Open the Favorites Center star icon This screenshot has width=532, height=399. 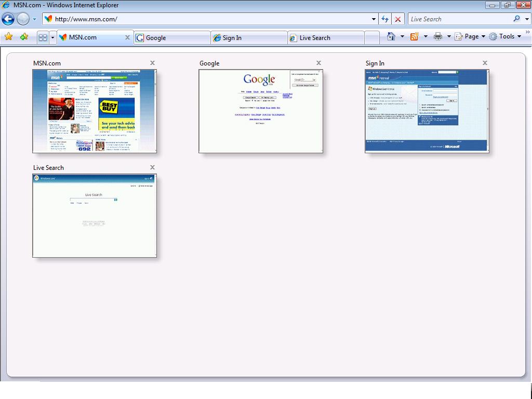tap(9, 37)
